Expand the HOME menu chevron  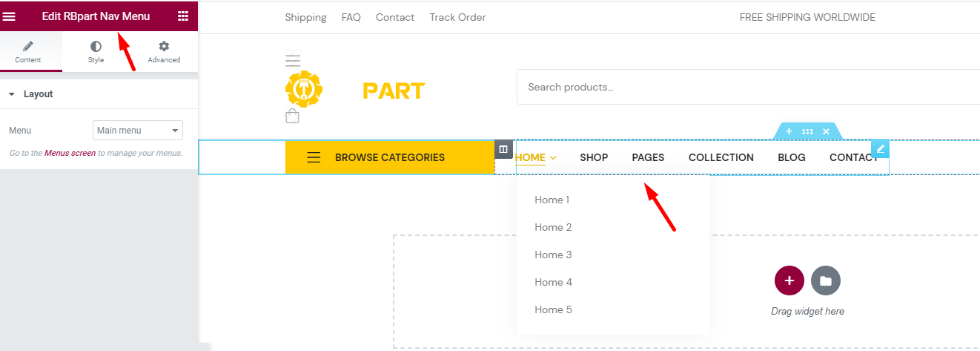click(553, 158)
